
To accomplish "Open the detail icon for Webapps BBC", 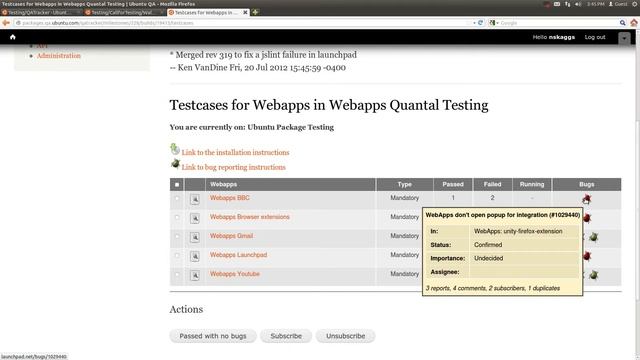I will [x=195, y=199].
